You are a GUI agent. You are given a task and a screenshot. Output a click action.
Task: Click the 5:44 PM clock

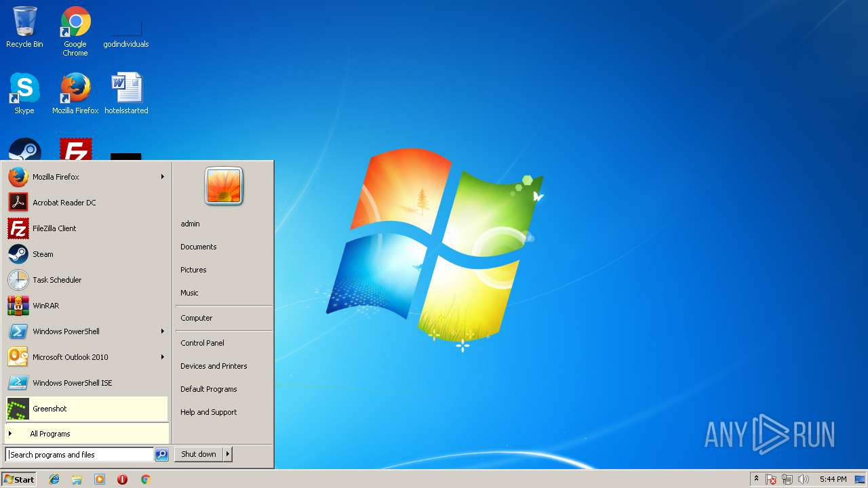[833, 479]
